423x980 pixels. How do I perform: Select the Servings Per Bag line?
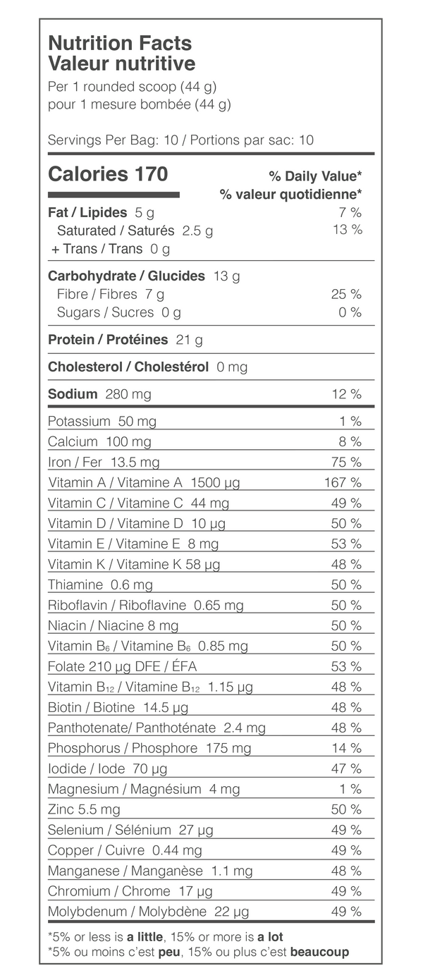coord(180,140)
